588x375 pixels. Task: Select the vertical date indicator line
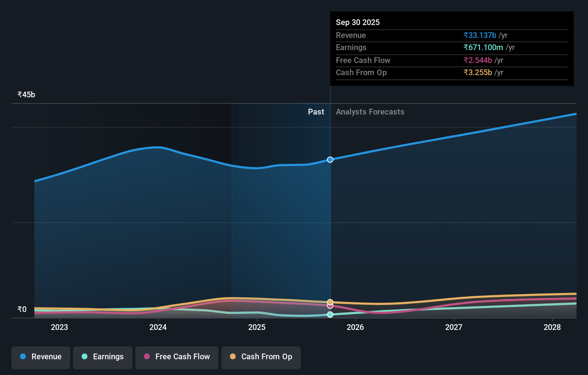330,215
